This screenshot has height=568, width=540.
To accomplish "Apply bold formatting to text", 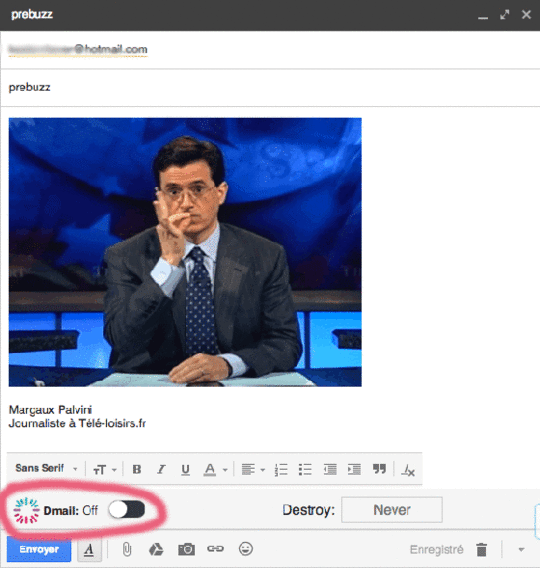I will click(137, 469).
